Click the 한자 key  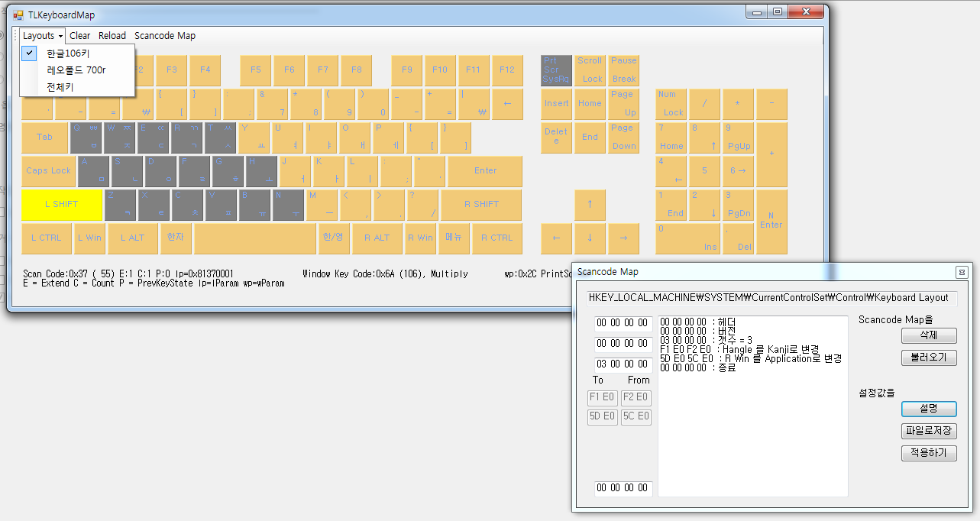tap(176, 238)
